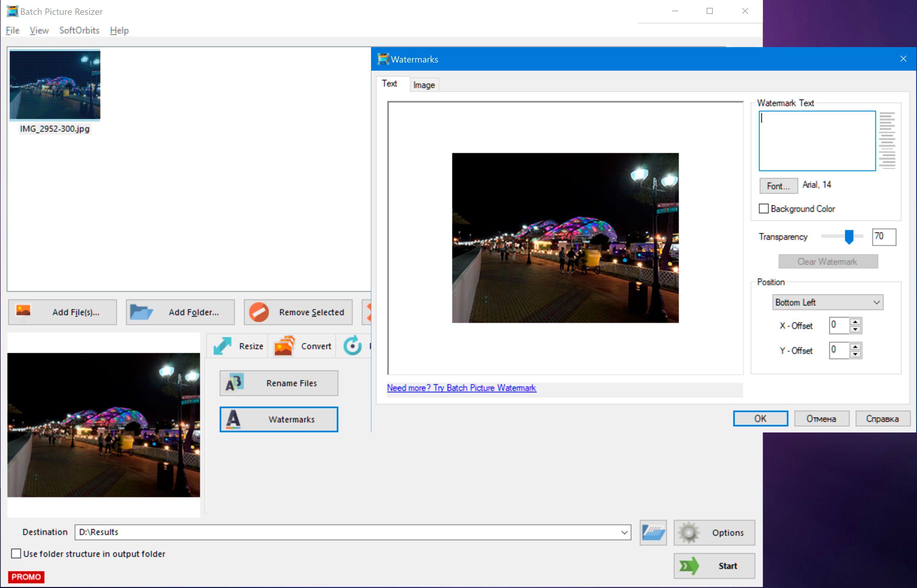
Task: Toggle Use folder structure in output folder
Action: (16, 553)
